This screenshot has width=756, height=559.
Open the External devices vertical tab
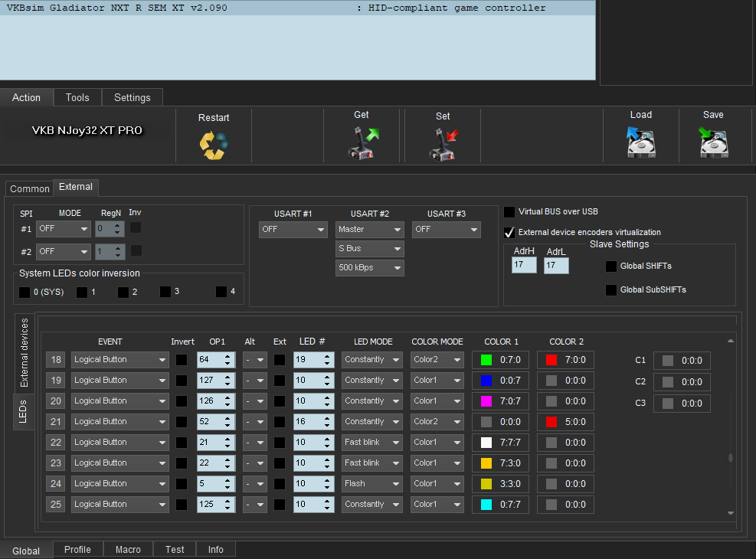tap(24, 352)
